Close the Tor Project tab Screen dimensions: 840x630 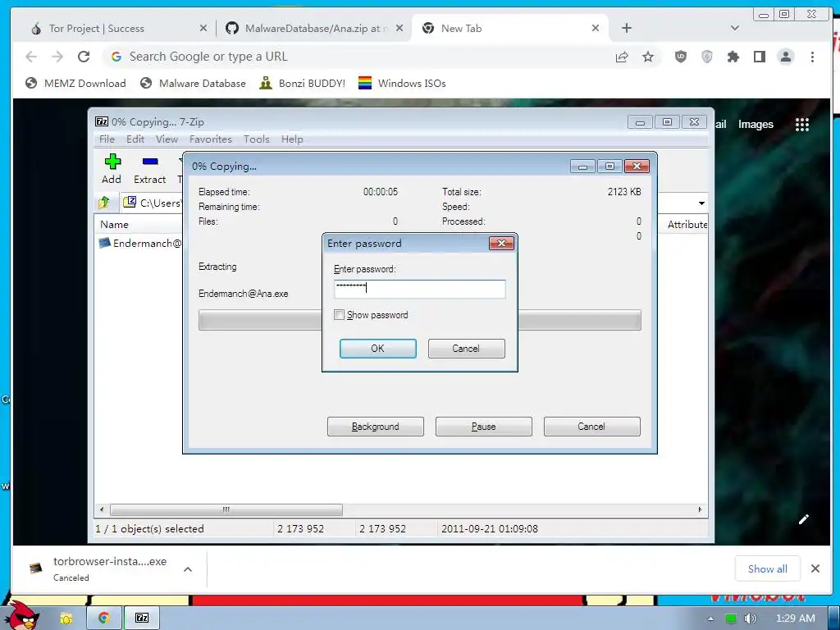pyautogui.click(x=203, y=28)
